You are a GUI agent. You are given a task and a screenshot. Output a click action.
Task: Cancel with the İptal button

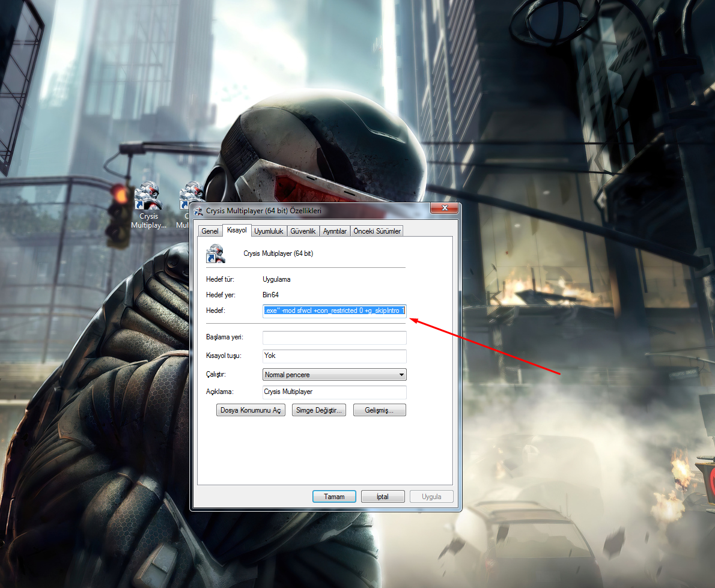pos(383,496)
